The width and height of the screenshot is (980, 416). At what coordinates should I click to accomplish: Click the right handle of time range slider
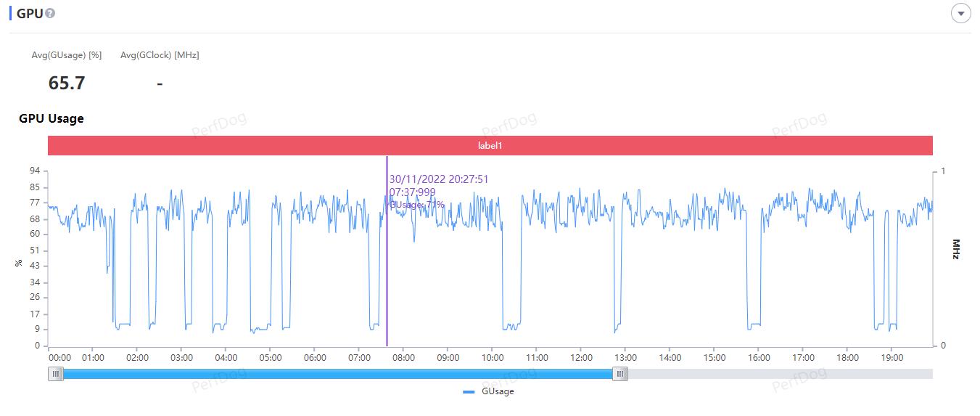click(x=620, y=374)
